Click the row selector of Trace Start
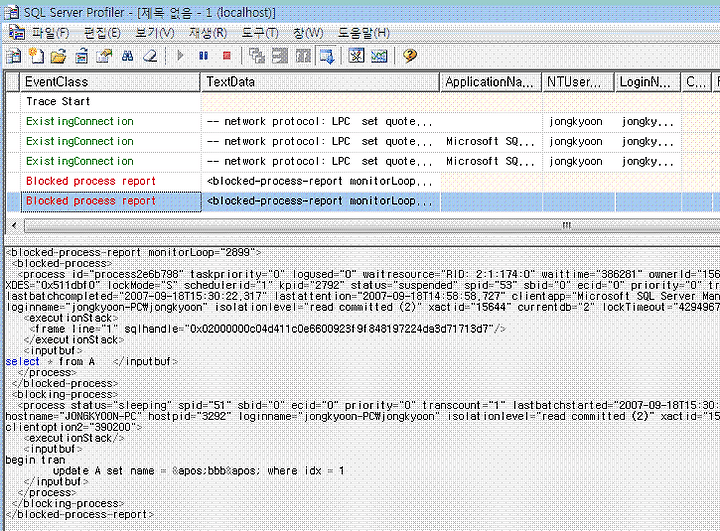720x531 pixels. click(x=13, y=102)
